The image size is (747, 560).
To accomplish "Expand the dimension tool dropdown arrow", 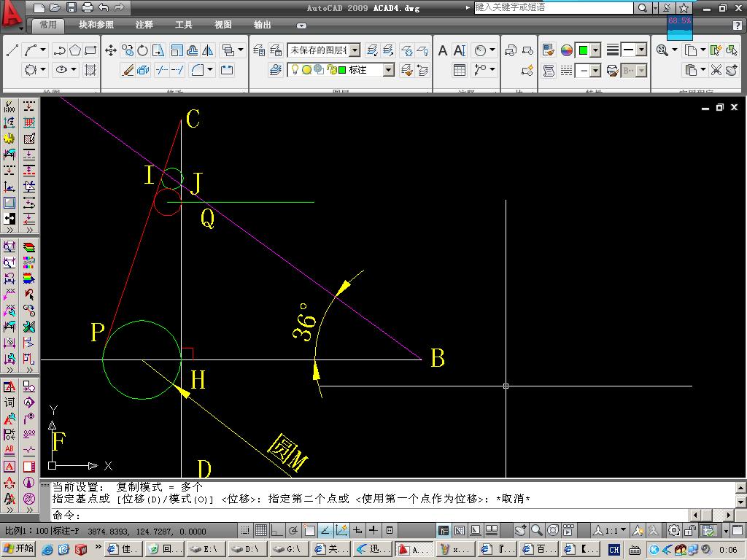I will tap(492, 50).
